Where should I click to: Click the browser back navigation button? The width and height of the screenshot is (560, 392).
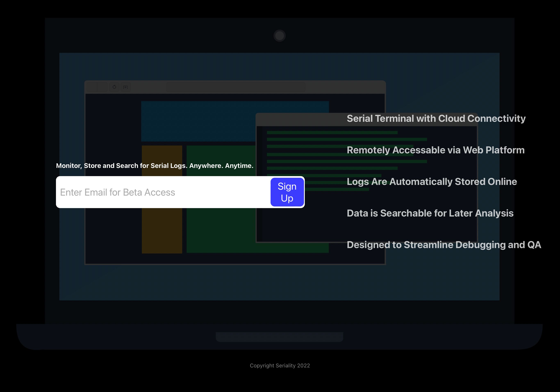92,87
